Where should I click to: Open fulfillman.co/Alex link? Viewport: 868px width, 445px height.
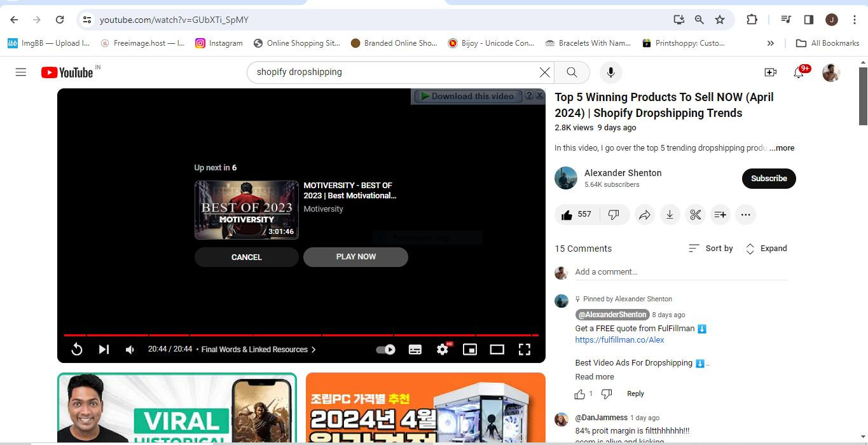point(619,340)
